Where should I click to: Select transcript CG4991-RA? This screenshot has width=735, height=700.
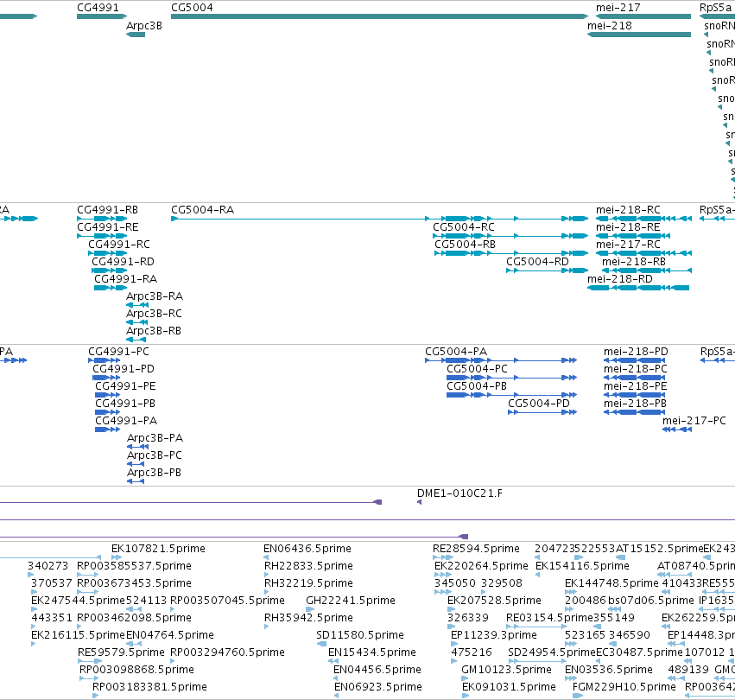point(125,279)
